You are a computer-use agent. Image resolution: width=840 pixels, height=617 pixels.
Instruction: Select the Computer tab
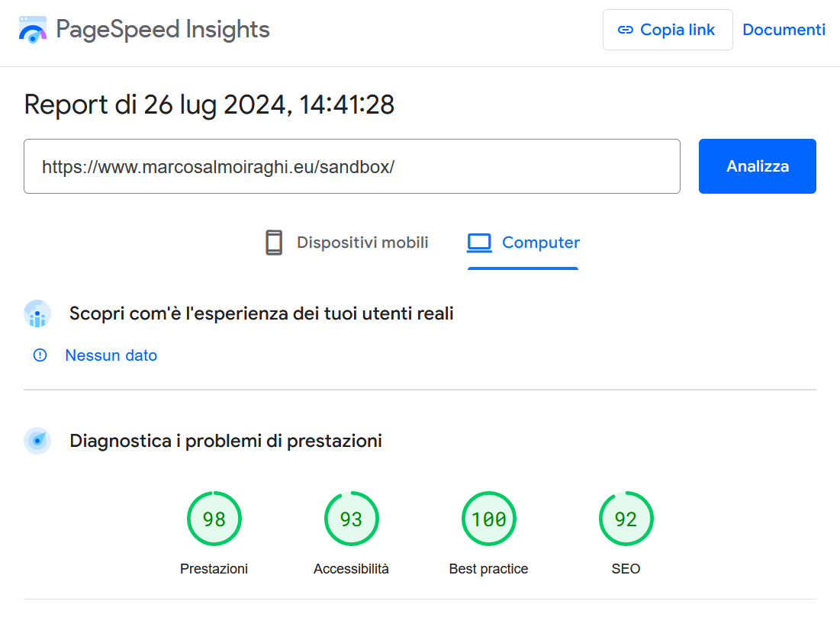click(523, 244)
